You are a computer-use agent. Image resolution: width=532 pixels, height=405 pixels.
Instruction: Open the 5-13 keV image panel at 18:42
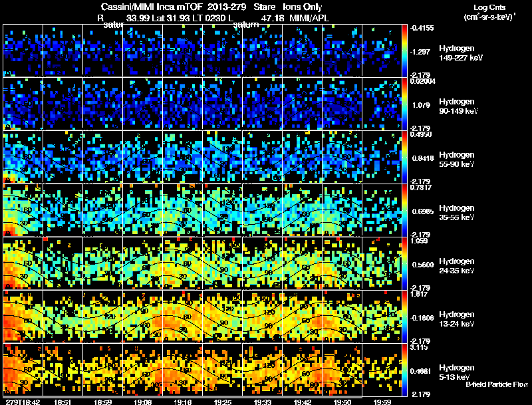(x=23, y=369)
